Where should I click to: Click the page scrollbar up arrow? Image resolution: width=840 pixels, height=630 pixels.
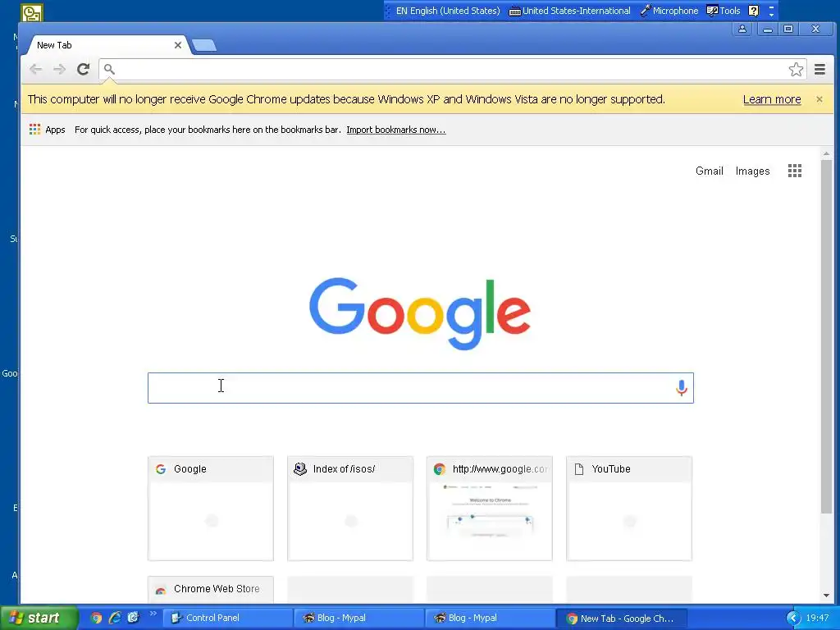[x=826, y=153]
